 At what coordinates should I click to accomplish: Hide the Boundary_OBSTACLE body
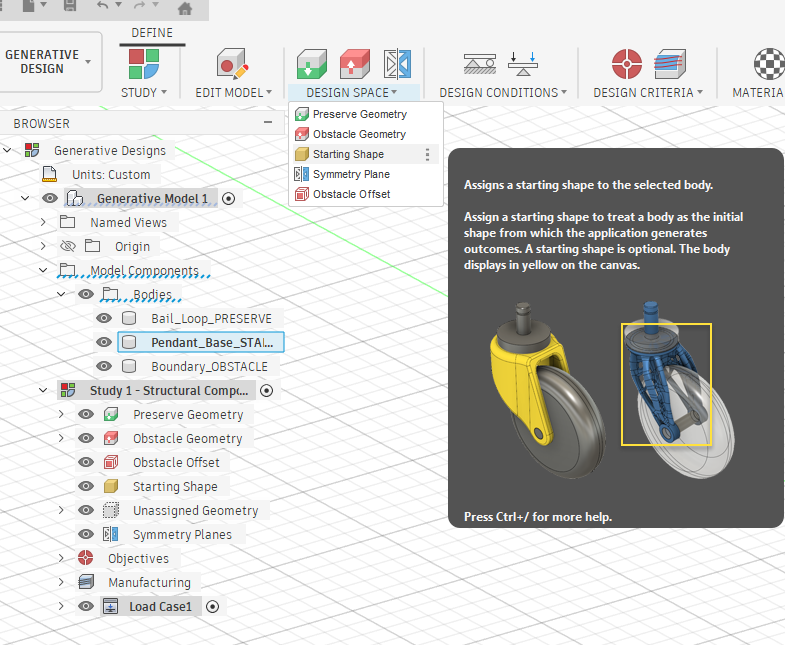[x=104, y=366]
